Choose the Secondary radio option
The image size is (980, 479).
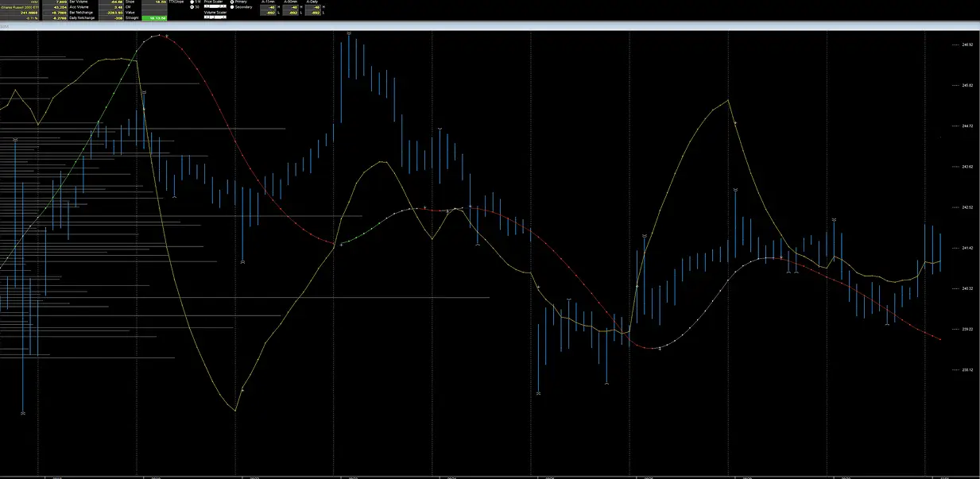(232, 7)
